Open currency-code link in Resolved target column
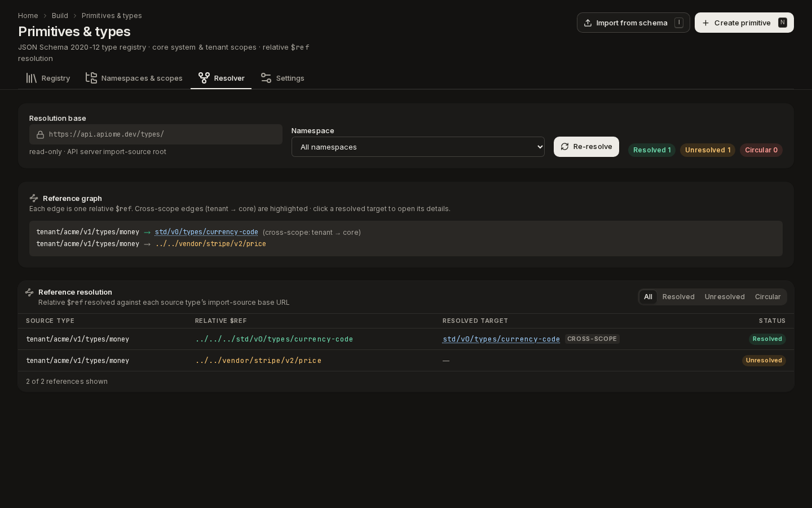The width and height of the screenshot is (812, 508). click(x=501, y=339)
